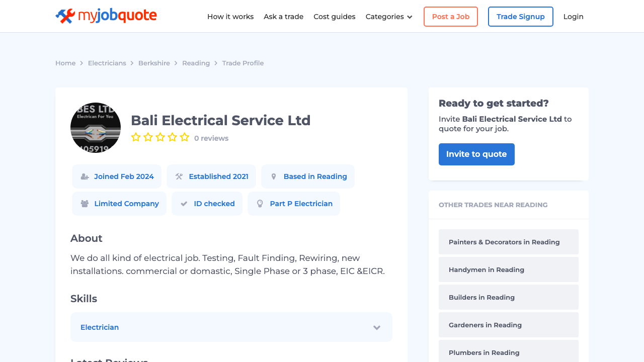Click the lightbulb icon beside Part P Electrician
The image size is (644, 362).
point(260,203)
